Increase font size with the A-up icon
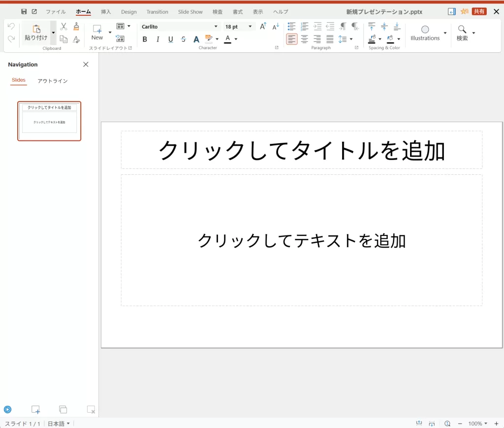 click(262, 26)
